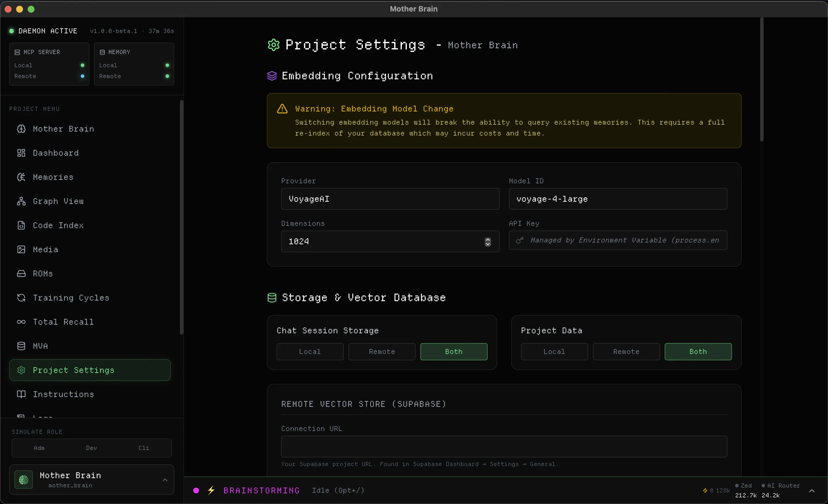This screenshot has width=828, height=504.
Task: Click the Dimensions stepper arrows
Action: [x=488, y=242]
